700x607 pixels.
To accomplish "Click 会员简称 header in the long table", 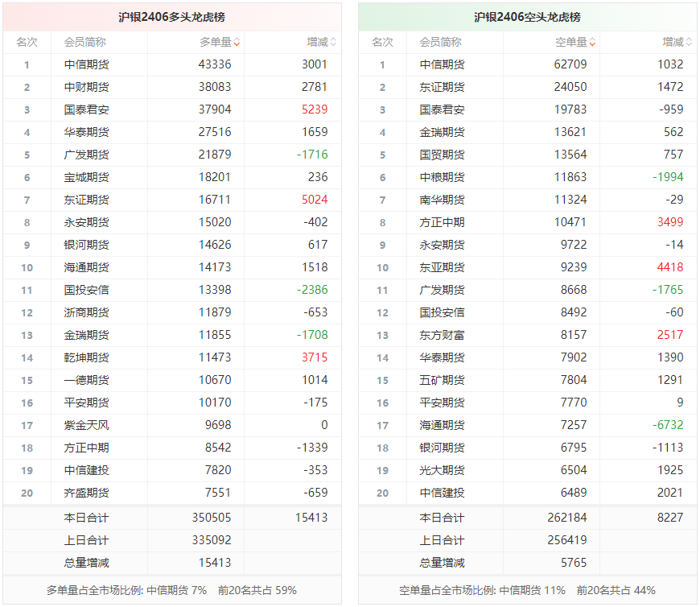I will pos(84,42).
